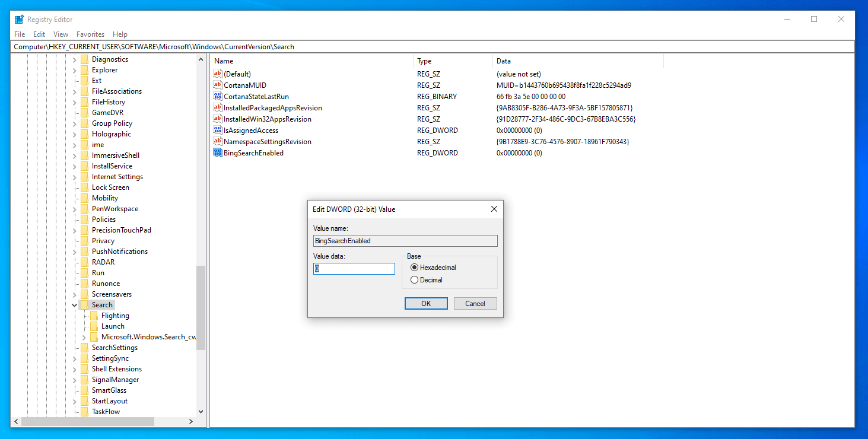868x439 pixels.
Task: Click the Value data input field
Action: tap(354, 269)
